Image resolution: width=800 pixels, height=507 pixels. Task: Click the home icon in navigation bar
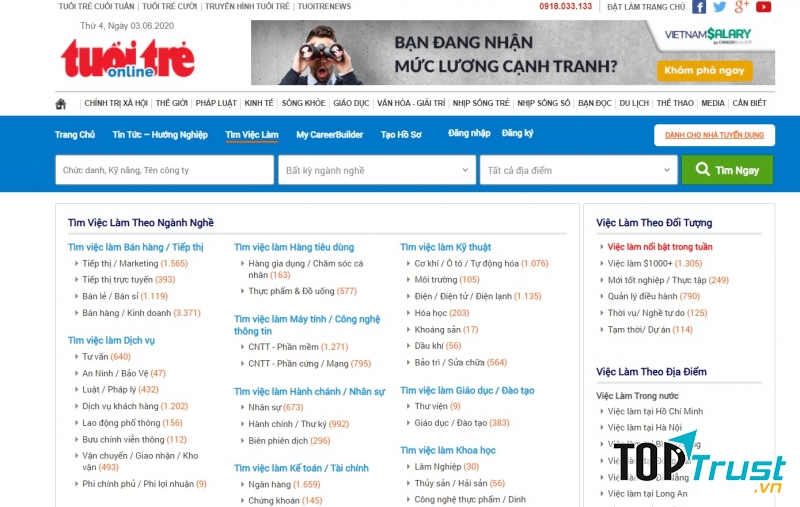61,103
